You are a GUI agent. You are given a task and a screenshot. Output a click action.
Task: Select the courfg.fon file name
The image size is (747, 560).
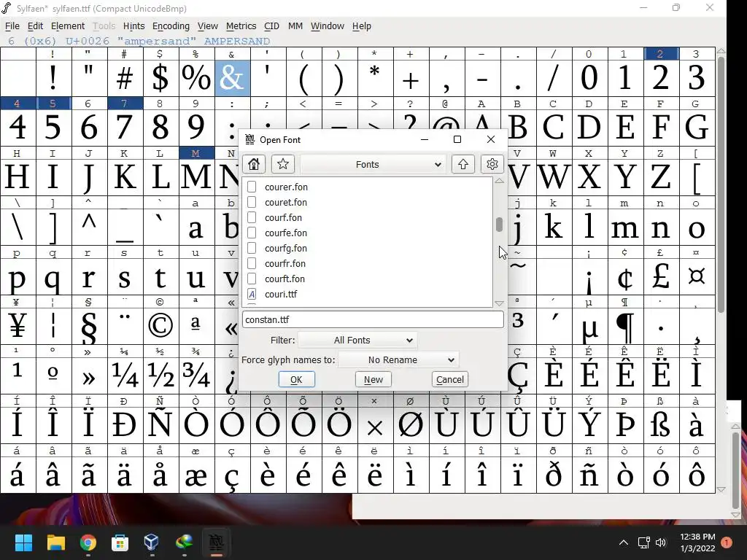[x=285, y=248]
